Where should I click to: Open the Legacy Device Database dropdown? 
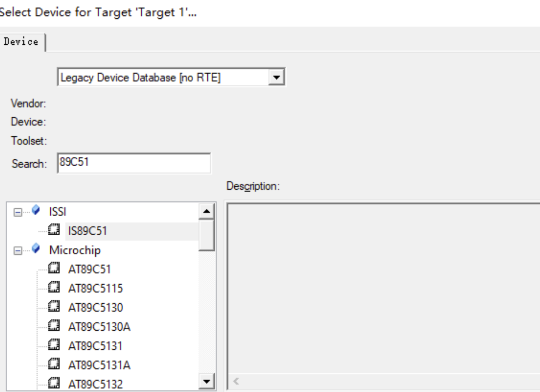pos(278,78)
